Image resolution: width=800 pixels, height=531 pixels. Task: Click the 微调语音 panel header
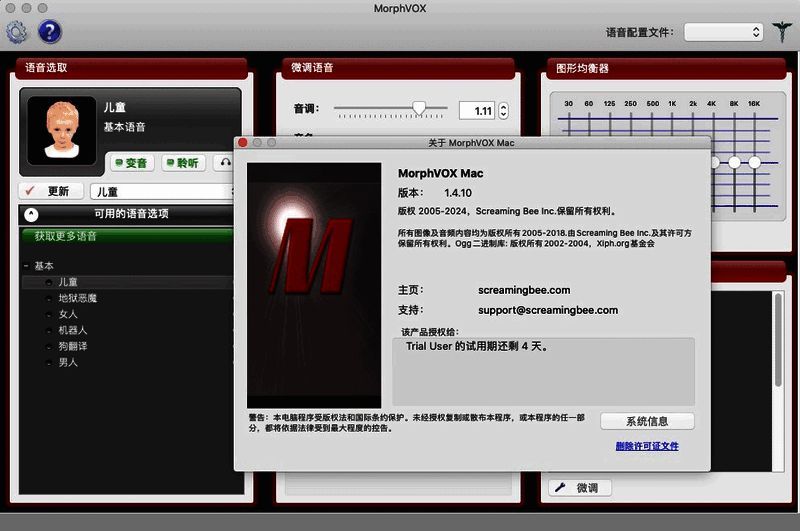(398, 68)
